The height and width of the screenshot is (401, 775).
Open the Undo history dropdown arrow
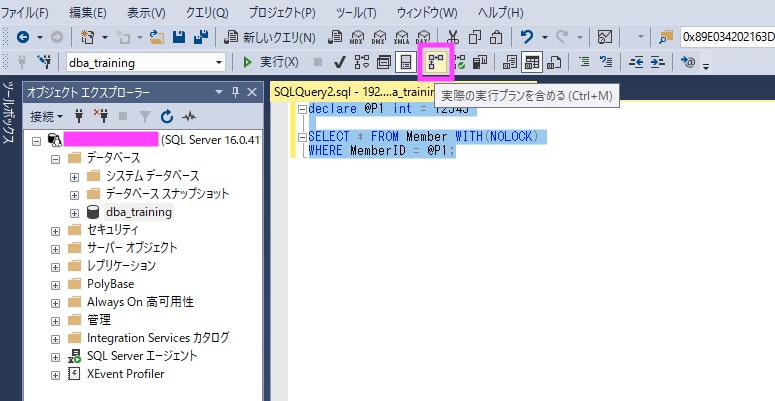[544, 37]
